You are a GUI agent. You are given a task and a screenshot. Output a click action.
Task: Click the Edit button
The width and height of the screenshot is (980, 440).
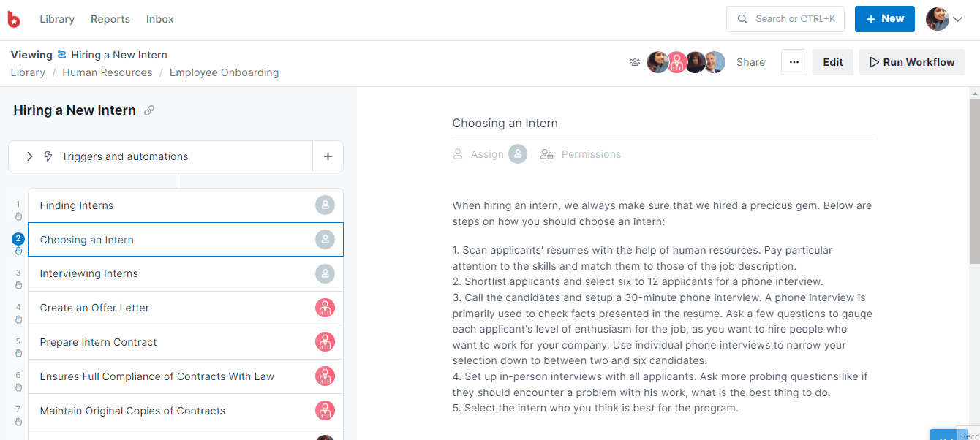(832, 62)
